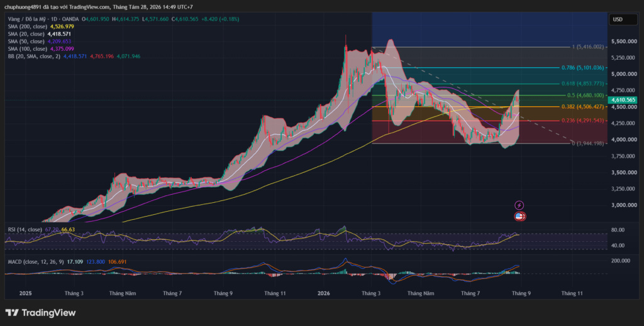Click the purple lightning event icon
This screenshot has width=644, height=326.
(x=519, y=205)
